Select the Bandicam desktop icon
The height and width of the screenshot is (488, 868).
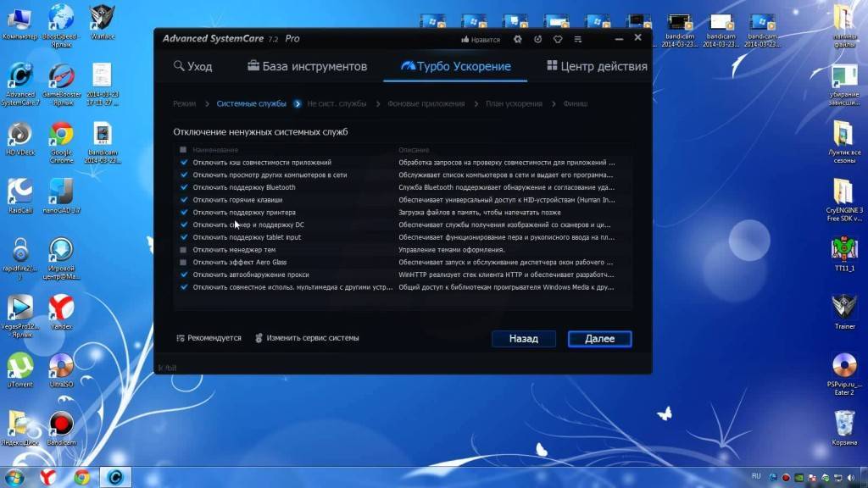(x=61, y=428)
